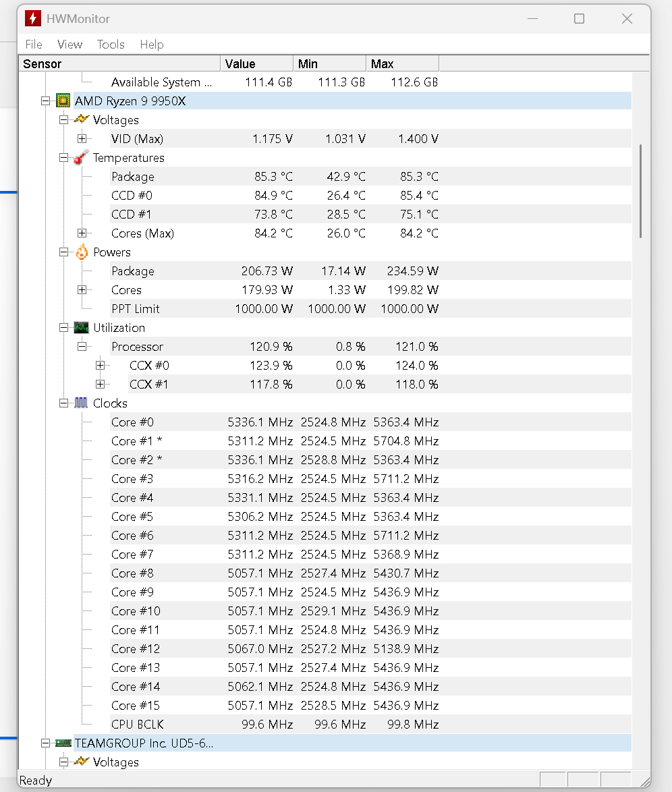The width and height of the screenshot is (672, 792).
Task: Open the View menu
Action: (69, 45)
